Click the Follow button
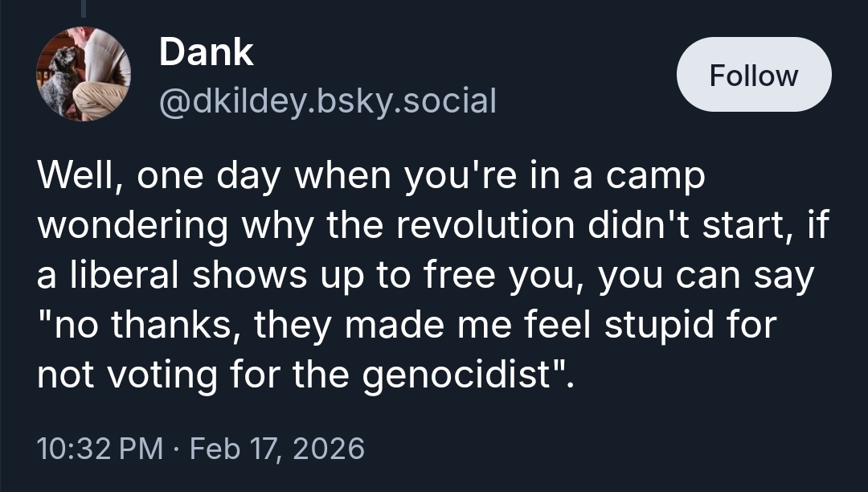 [x=753, y=75]
